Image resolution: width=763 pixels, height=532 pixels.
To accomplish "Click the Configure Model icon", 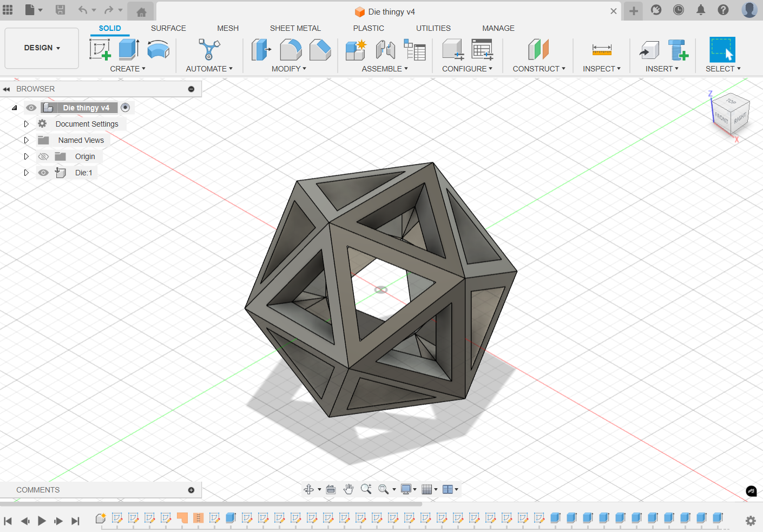I will (x=453, y=50).
